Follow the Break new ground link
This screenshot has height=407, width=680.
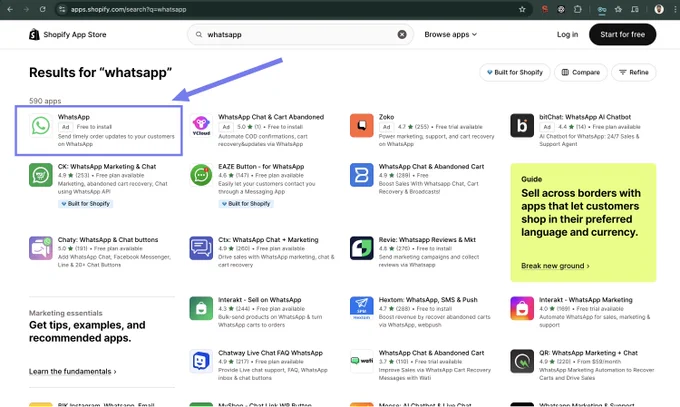tap(555, 266)
